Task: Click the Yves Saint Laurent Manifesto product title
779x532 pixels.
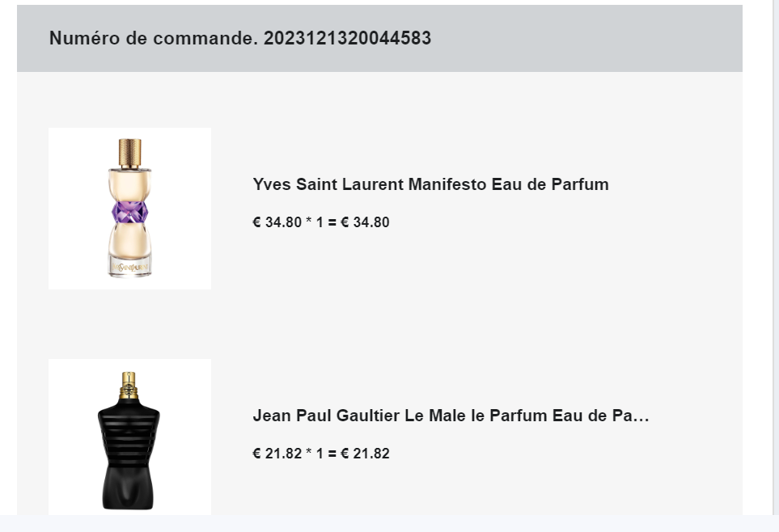Action: 430,184
